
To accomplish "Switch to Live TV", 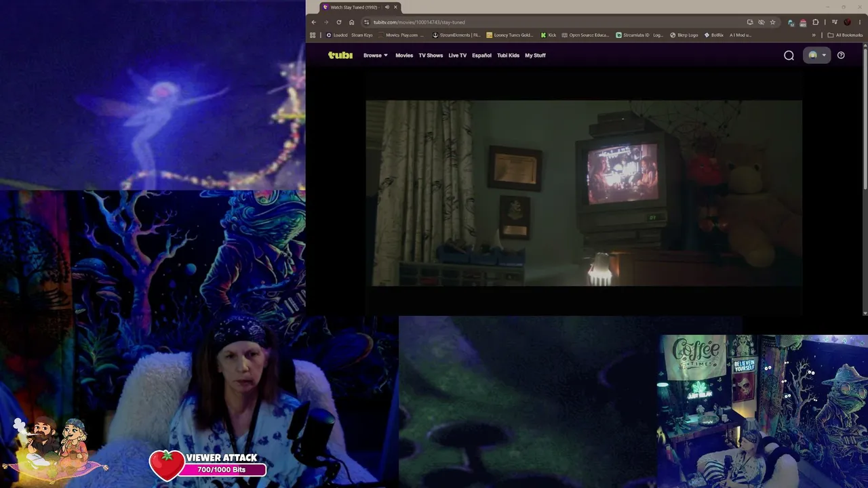I will click(458, 56).
